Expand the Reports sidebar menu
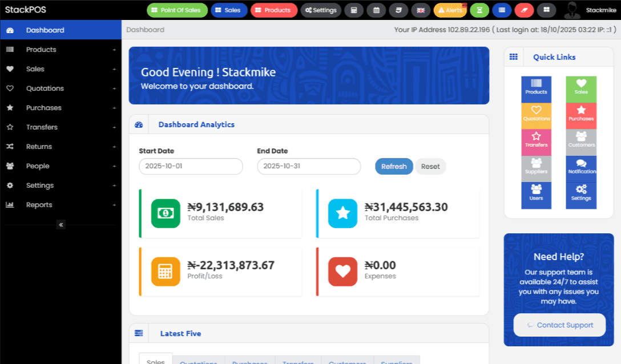 (x=61, y=205)
